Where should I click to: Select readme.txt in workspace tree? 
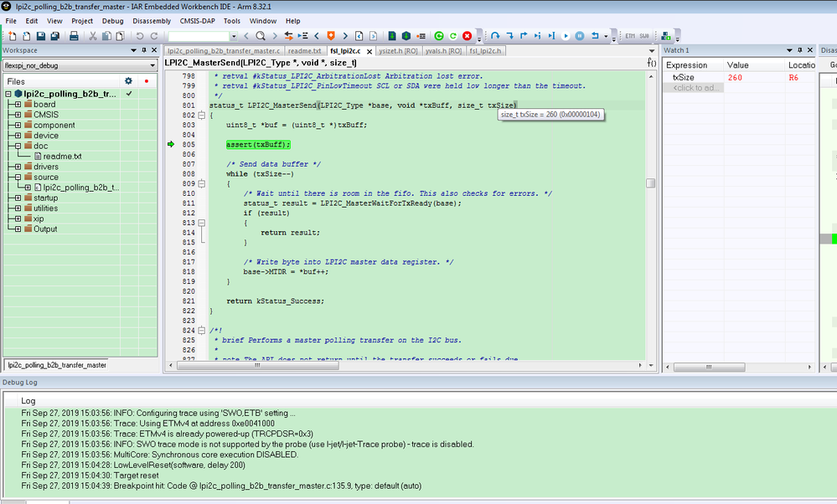(62, 157)
